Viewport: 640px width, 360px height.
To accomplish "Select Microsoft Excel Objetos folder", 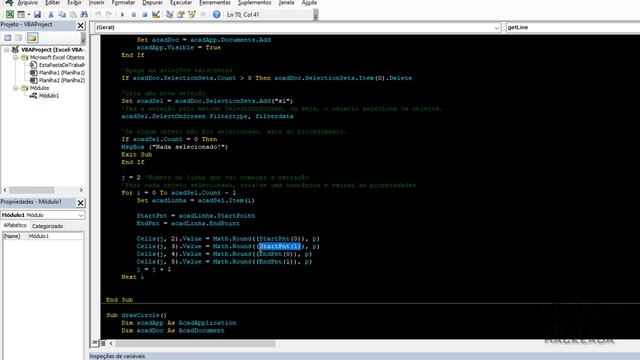I will [x=57, y=57].
